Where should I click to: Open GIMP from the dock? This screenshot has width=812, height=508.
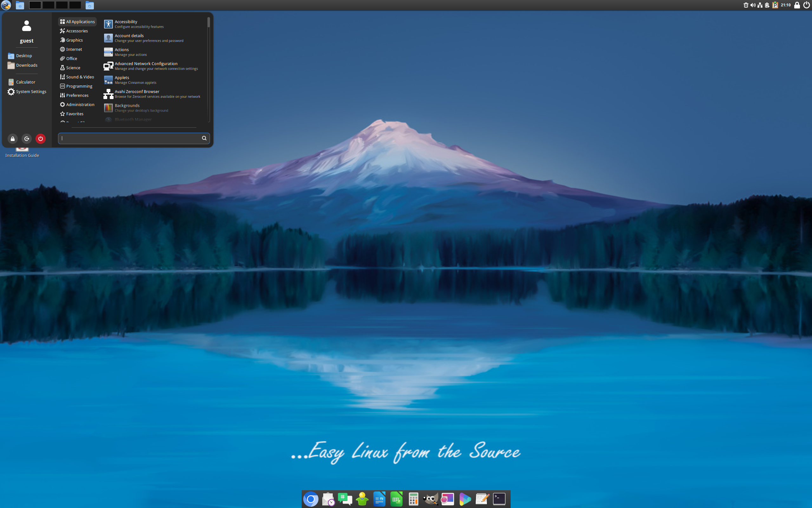pyautogui.click(x=430, y=499)
